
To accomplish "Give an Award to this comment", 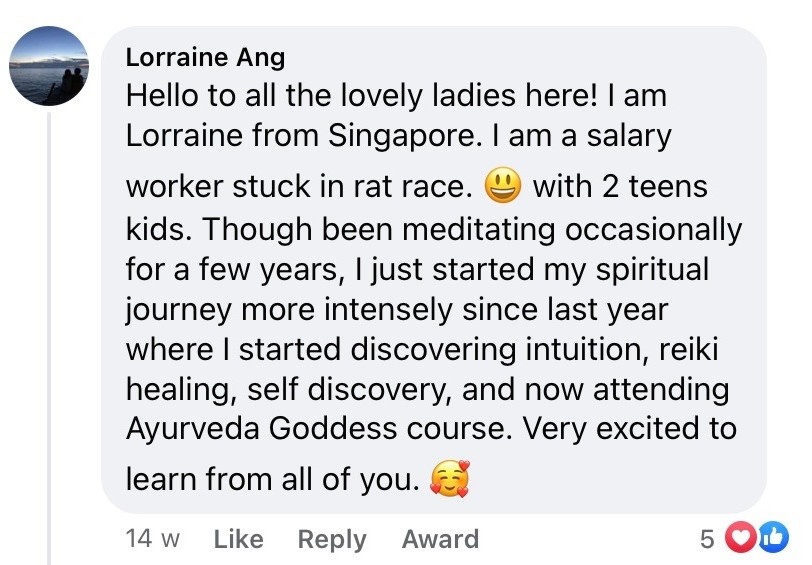I will pyautogui.click(x=440, y=540).
